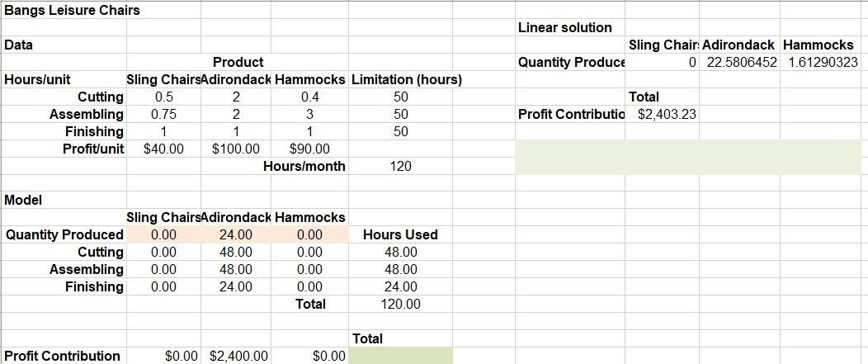Click the Hammocks quantity produced cell in Model

pos(309,234)
